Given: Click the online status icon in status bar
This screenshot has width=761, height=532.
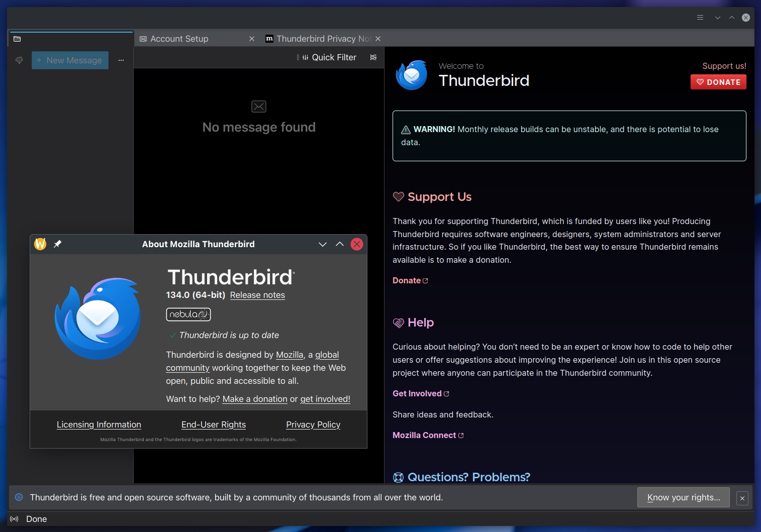Looking at the screenshot, I should pyautogui.click(x=14, y=519).
